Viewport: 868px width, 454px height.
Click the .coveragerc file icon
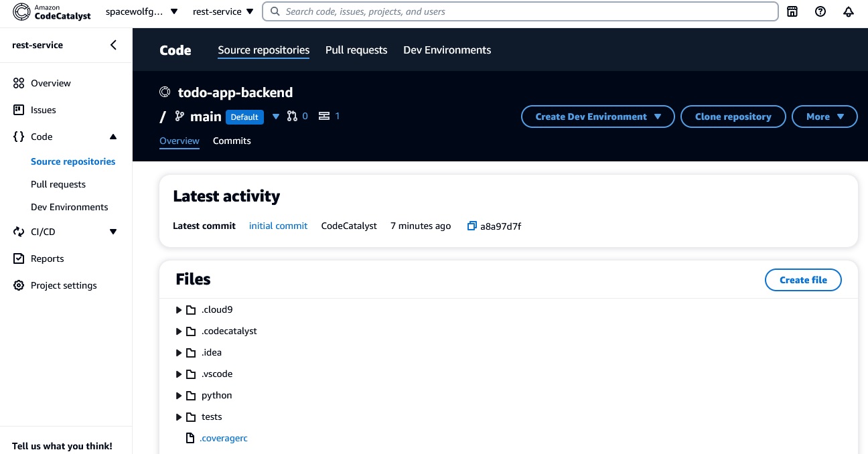click(191, 439)
